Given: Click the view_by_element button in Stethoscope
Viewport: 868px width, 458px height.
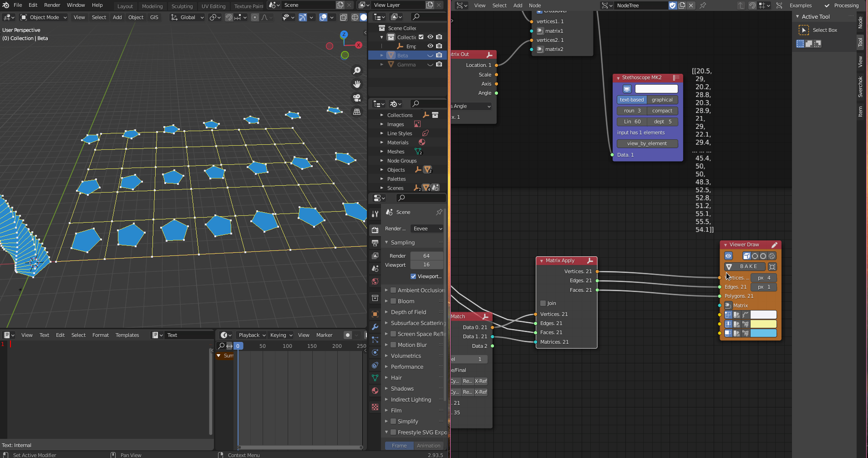Looking at the screenshot, I should pos(647,143).
